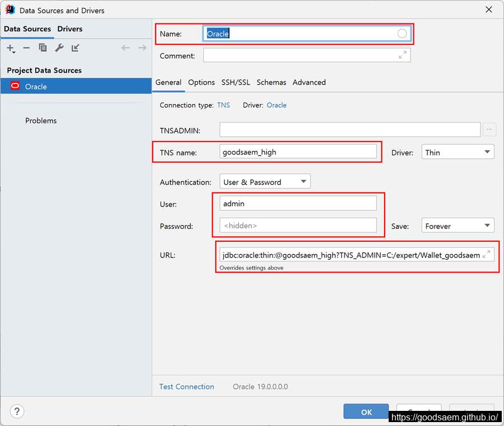Viewport: 504px width, 426px height.
Task: Click the Oracle driver link
Action: click(277, 105)
